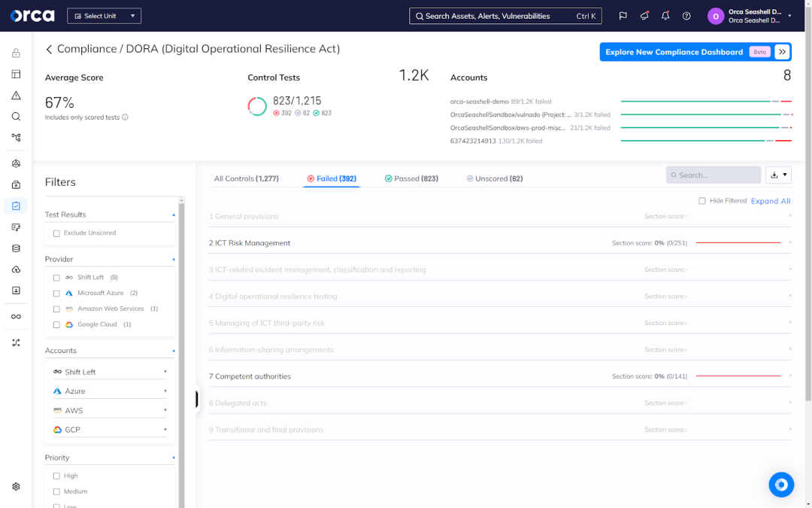Click the Orca logo

click(32, 16)
